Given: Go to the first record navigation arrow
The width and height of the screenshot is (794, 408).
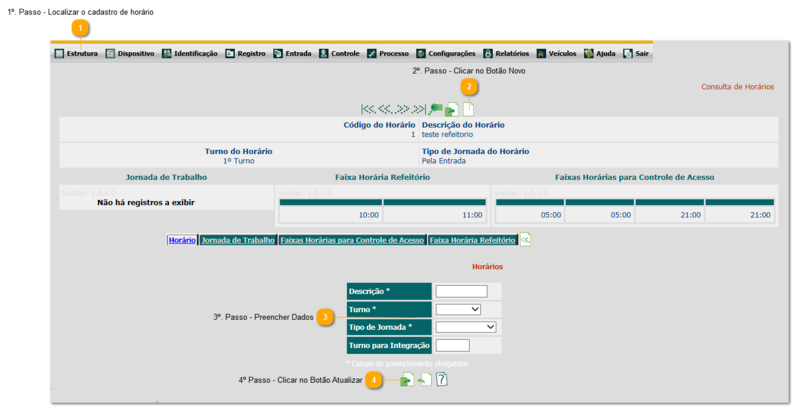Looking at the screenshot, I should (368, 109).
